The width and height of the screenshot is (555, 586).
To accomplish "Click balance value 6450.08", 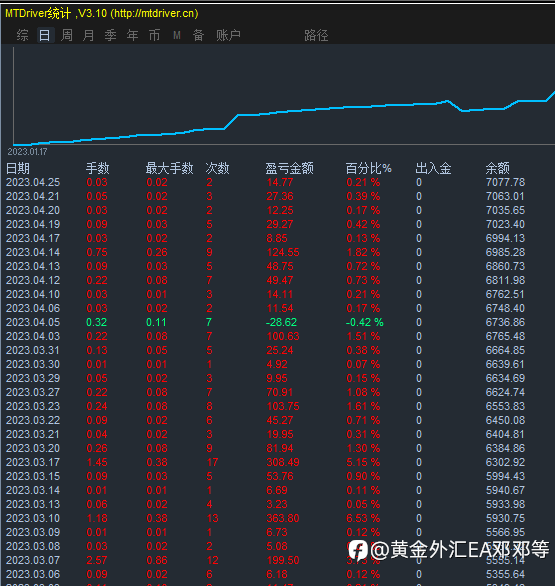I will click(505, 420).
